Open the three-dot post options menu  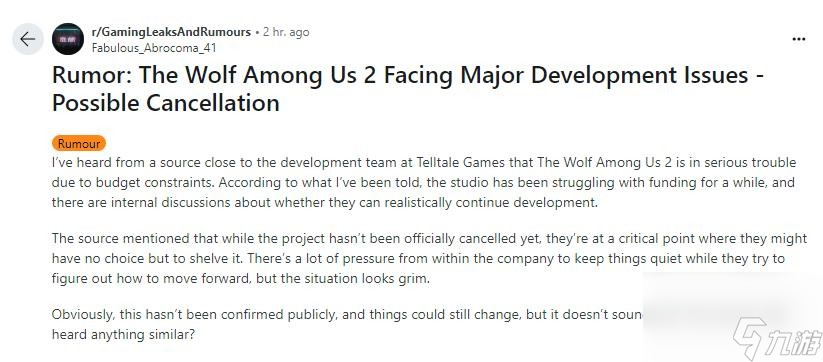click(x=798, y=39)
